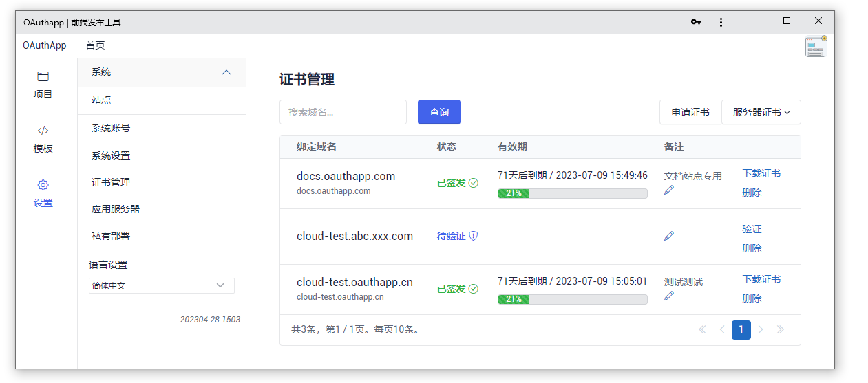This screenshot has width=868, height=383.
Task: Click the 证书管理 page heading
Action: (307, 80)
